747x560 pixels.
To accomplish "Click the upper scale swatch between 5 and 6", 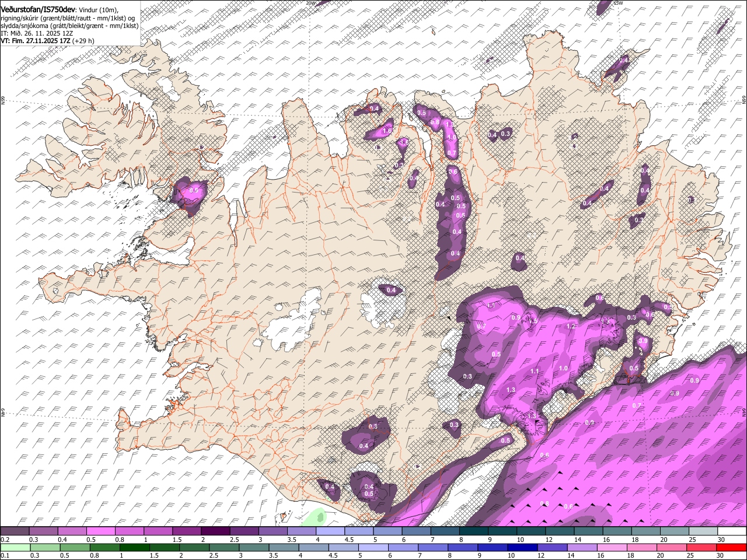I will pyautogui.click(x=388, y=531).
